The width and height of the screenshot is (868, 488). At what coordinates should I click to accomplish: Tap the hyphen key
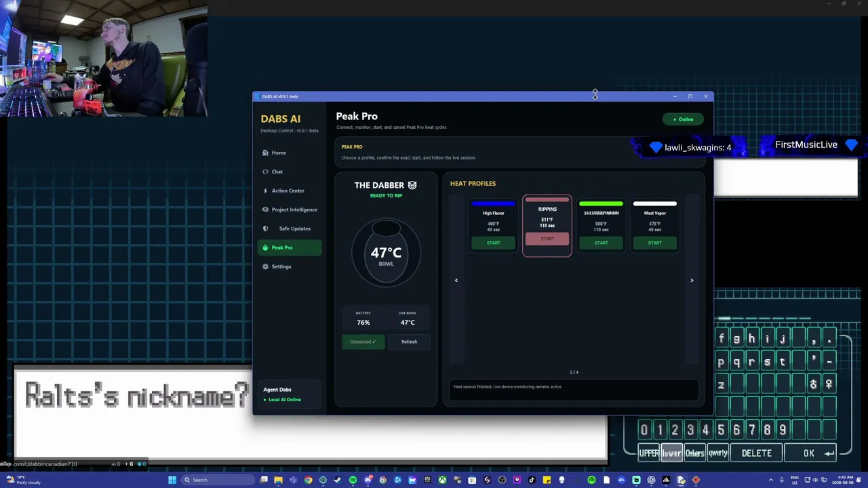829,362
